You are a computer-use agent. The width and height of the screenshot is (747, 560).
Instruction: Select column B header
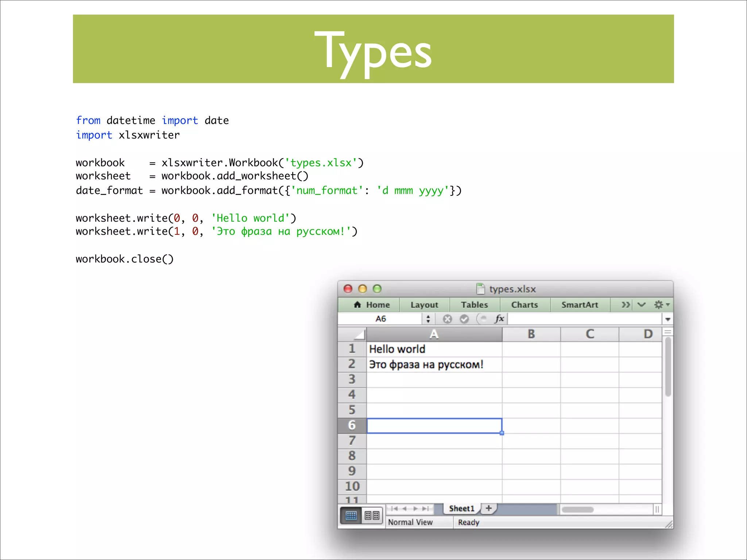(x=531, y=334)
